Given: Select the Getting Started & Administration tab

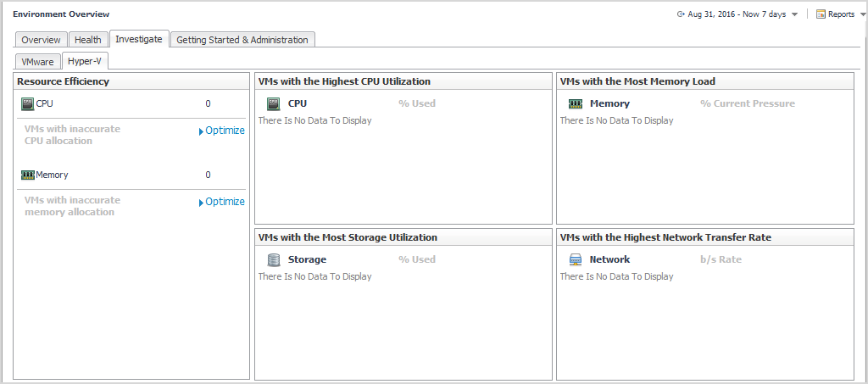Looking at the screenshot, I should click(x=242, y=40).
